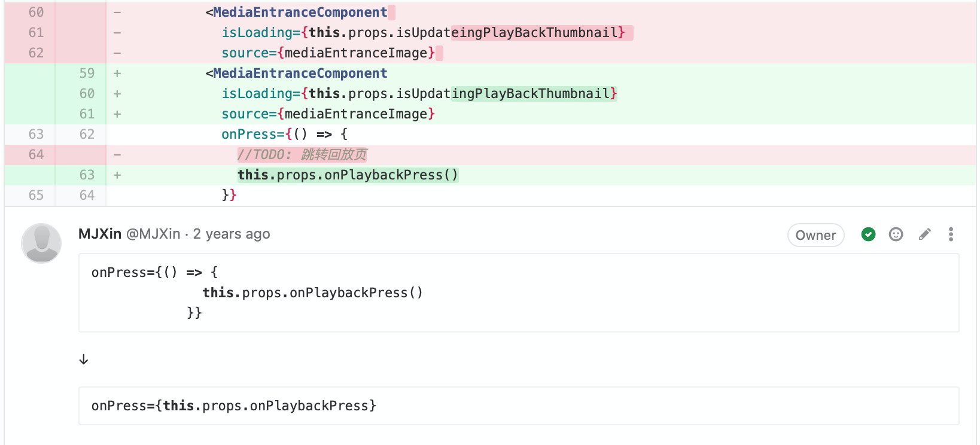Open the add emoji reaction picker
Screen dimensions: 980x445
coord(896,234)
